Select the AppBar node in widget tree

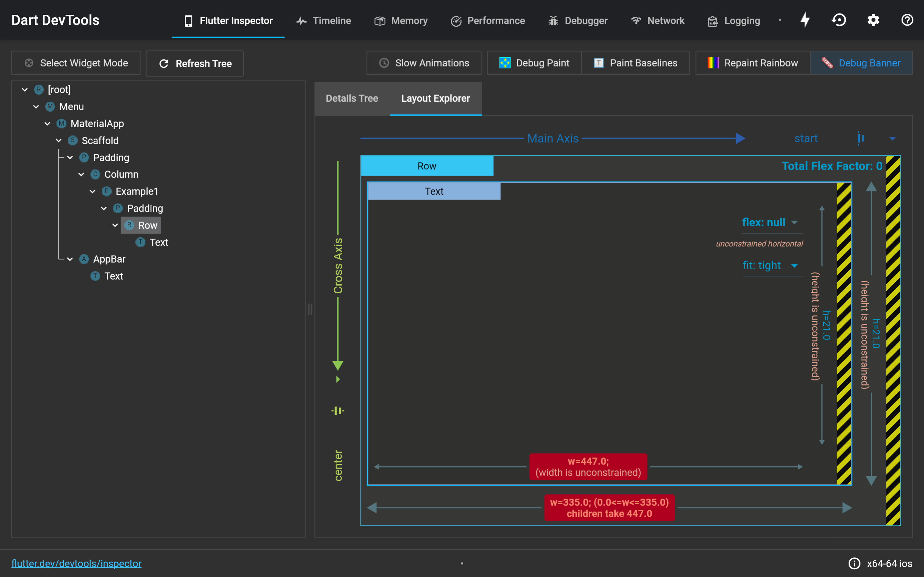(109, 259)
